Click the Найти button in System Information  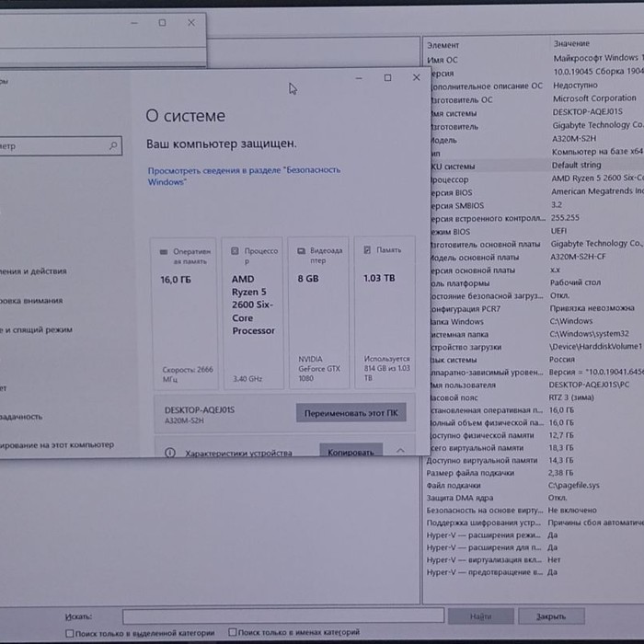480,616
